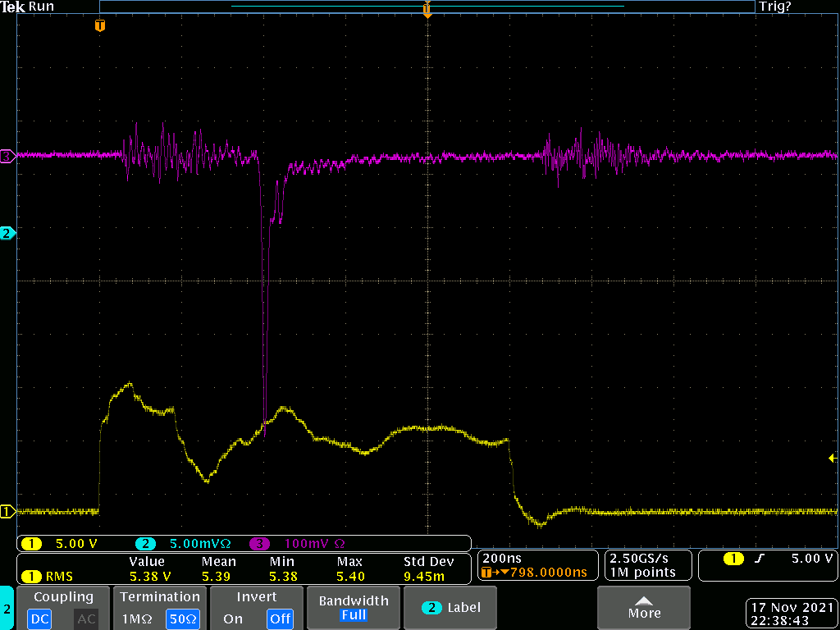Click the trigger level arrow on the graticule edge
The height and width of the screenshot is (630, 840).
click(833, 458)
